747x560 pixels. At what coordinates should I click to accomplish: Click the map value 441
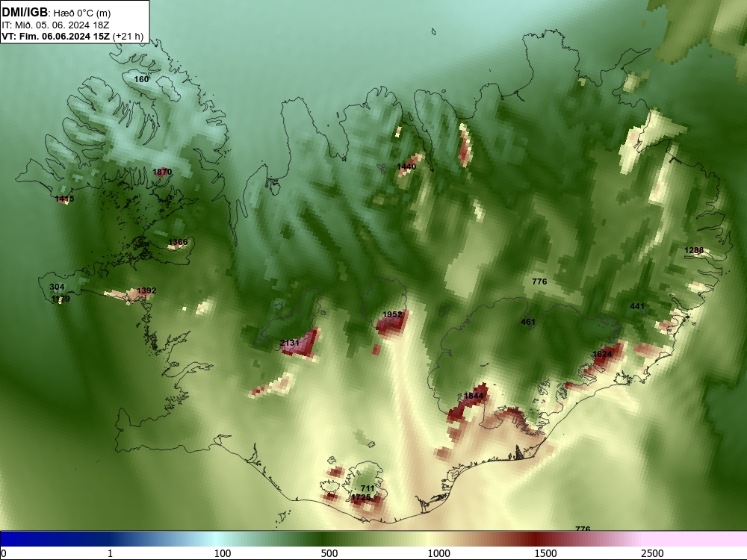(x=637, y=307)
